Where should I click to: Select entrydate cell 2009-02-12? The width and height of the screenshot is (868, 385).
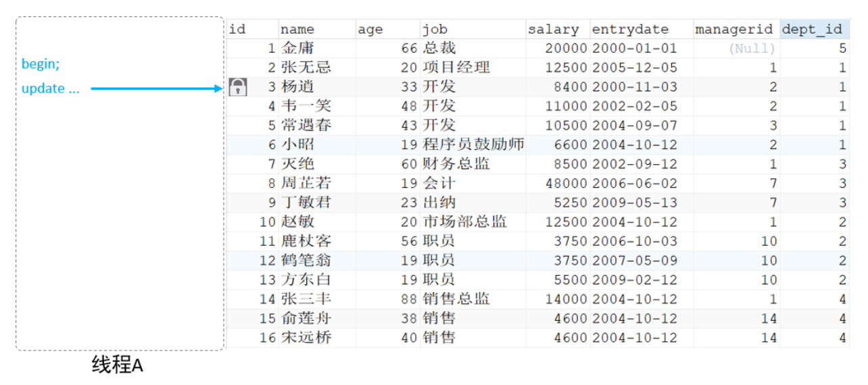pyautogui.click(x=634, y=280)
